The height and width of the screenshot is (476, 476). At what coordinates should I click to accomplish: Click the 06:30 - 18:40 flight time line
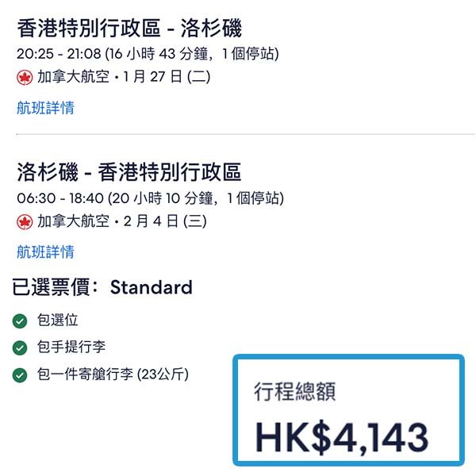(150, 198)
